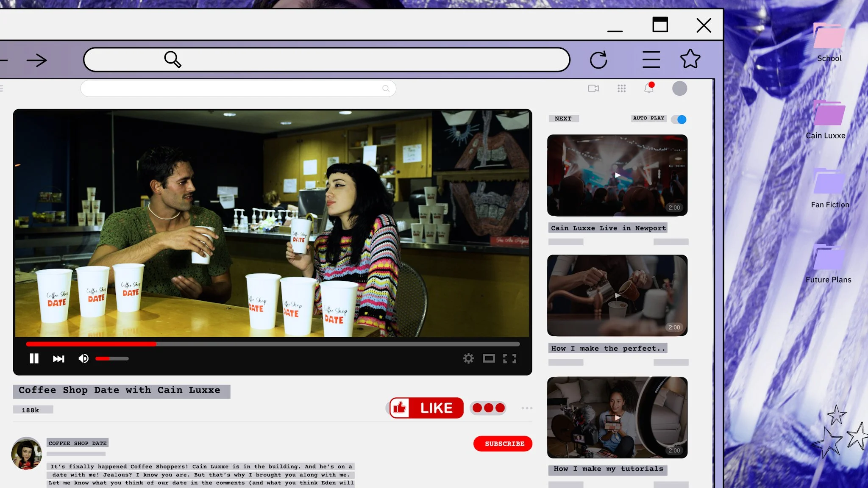
Task: Enter fullscreen mode
Action: coord(509,359)
